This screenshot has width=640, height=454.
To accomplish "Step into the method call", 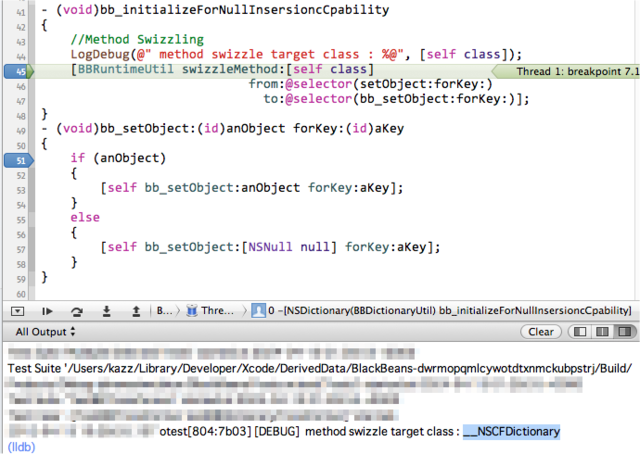I will pyautogui.click(x=106, y=311).
